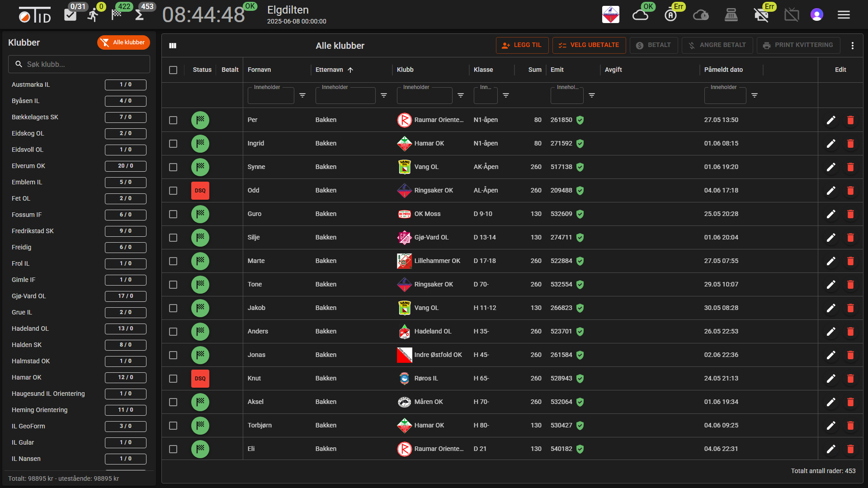Click the sum sigma icon 453

point(140,15)
